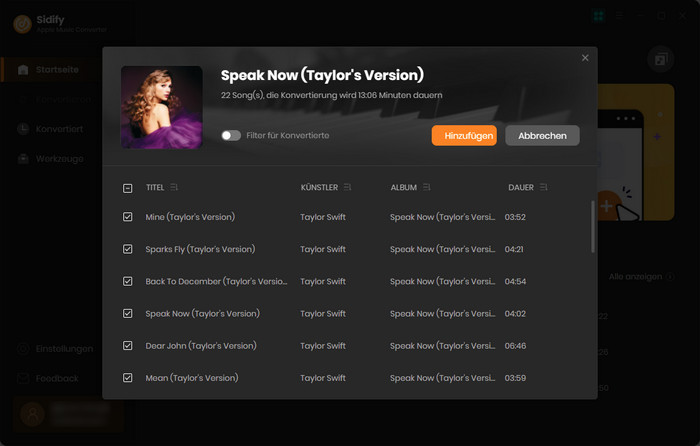The height and width of the screenshot is (446, 700).
Task: Select the Mine (Taylor's Version) title text
Action: (190, 217)
